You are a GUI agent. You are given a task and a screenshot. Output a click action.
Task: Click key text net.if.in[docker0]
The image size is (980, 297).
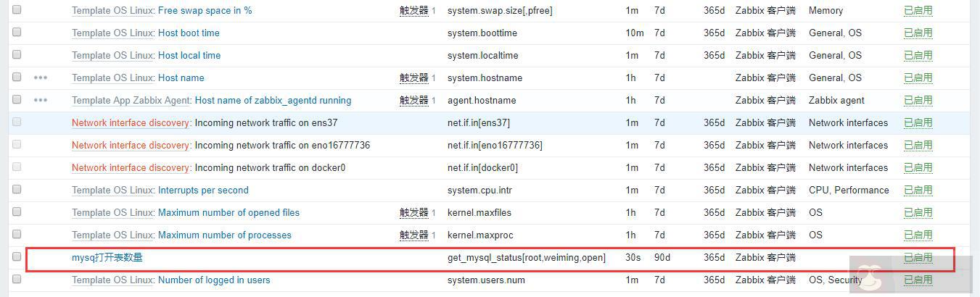(x=482, y=167)
